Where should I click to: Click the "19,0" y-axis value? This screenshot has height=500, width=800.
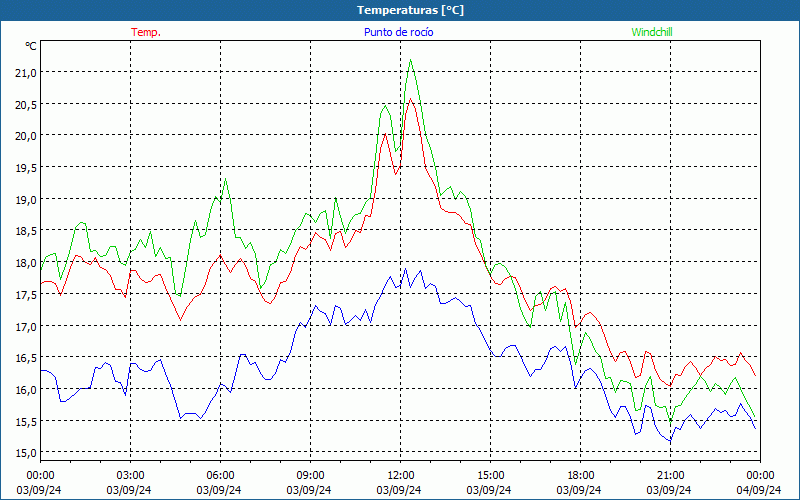(26, 199)
